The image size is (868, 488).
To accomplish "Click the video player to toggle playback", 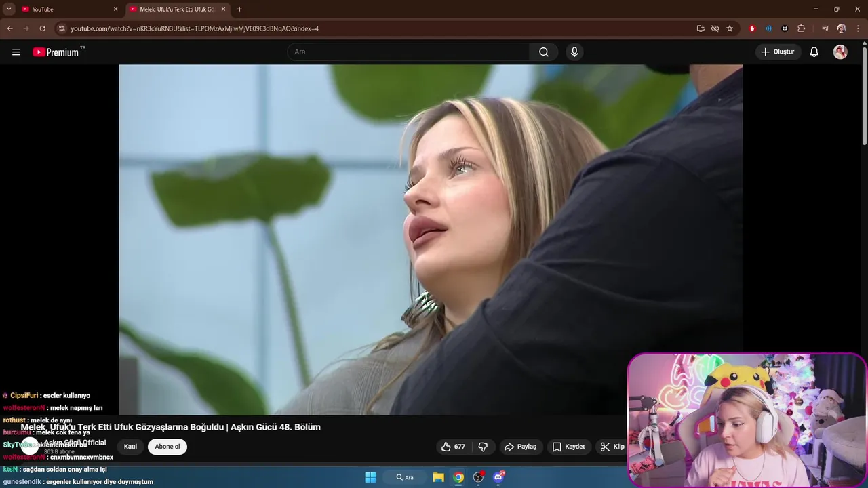I will [x=431, y=239].
